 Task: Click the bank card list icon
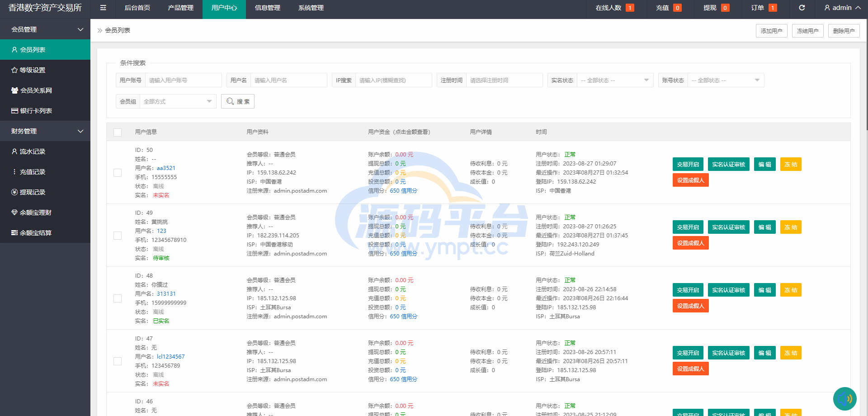tap(14, 111)
